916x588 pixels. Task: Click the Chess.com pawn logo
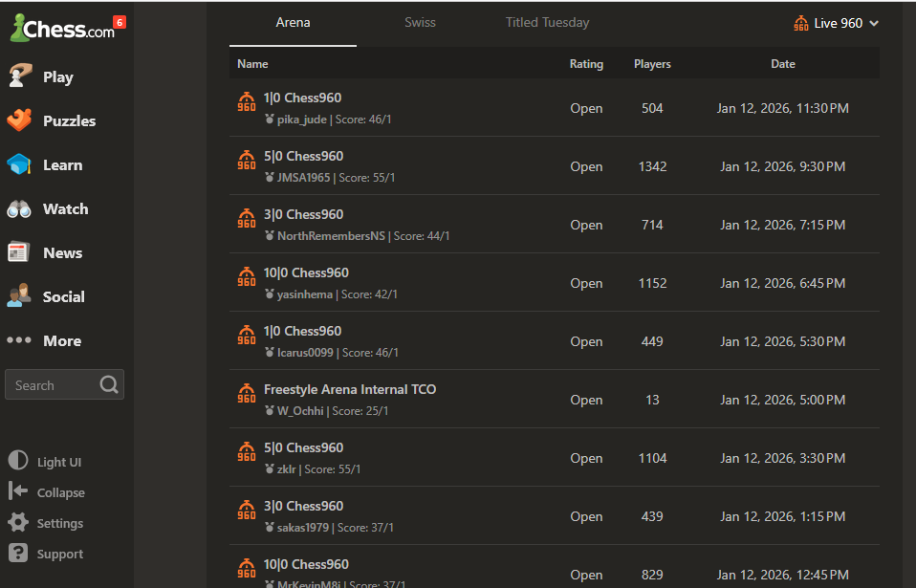coord(19,30)
